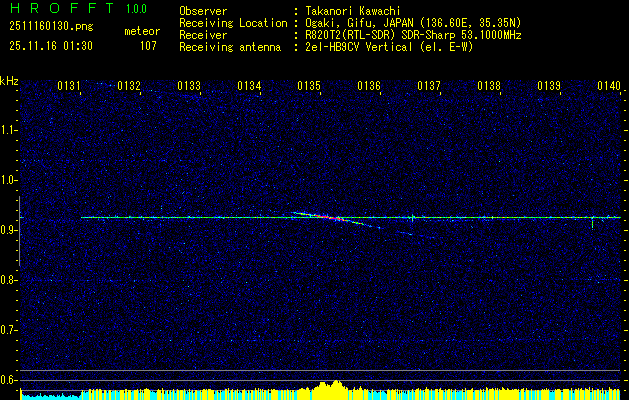This screenshot has width=629, height=400.
Task: Click the date 25.11.16 01:30 text
Action: (x=50, y=45)
